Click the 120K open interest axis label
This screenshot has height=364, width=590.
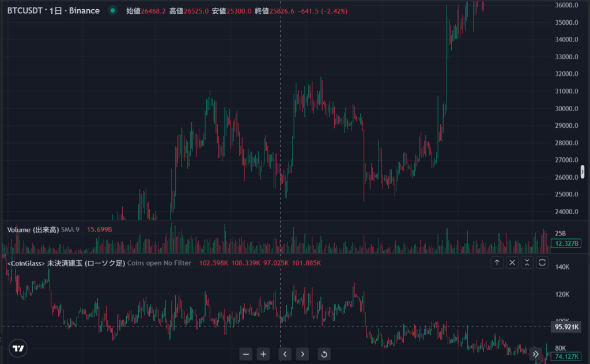click(x=562, y=294)
